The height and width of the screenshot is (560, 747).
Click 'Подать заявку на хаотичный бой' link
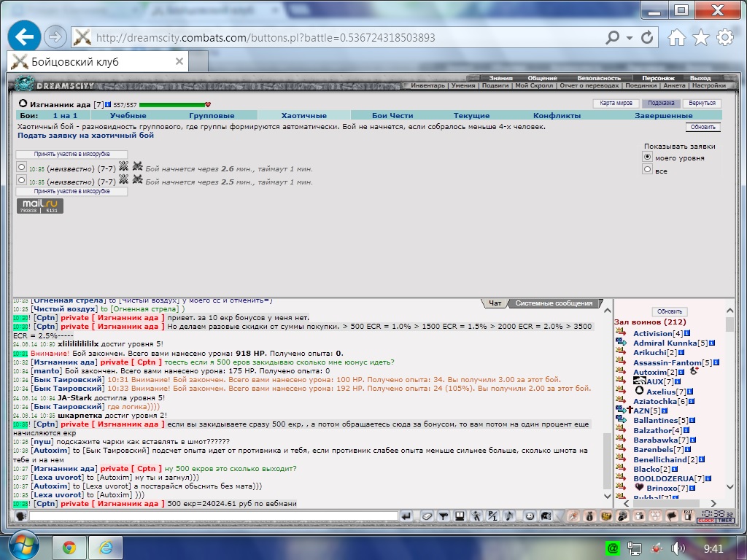(86, 135)
